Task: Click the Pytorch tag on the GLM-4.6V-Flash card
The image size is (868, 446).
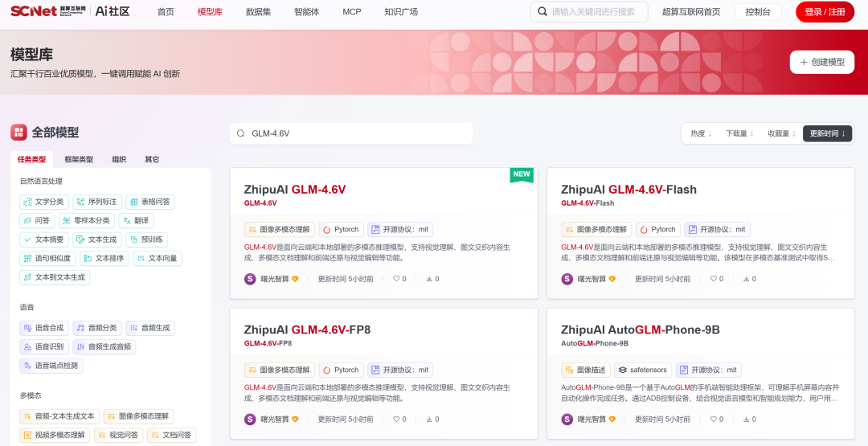Action: click(658, 230)
